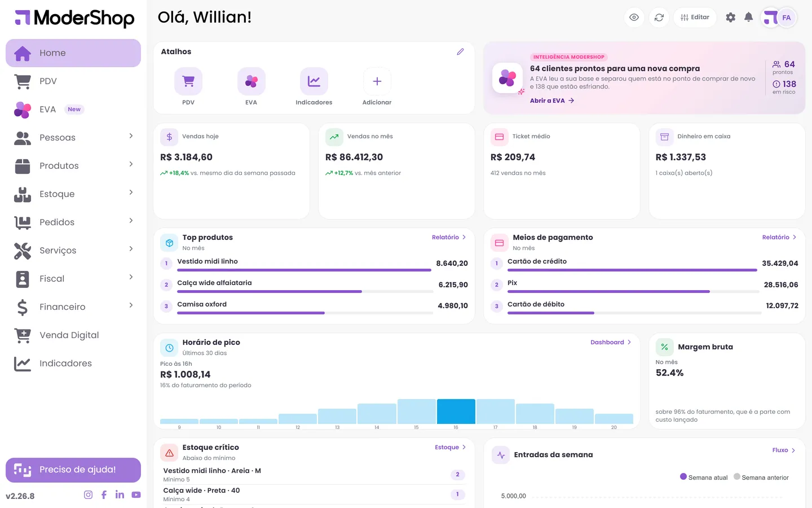Select Vestido midi linho product row

coord(314,264)
